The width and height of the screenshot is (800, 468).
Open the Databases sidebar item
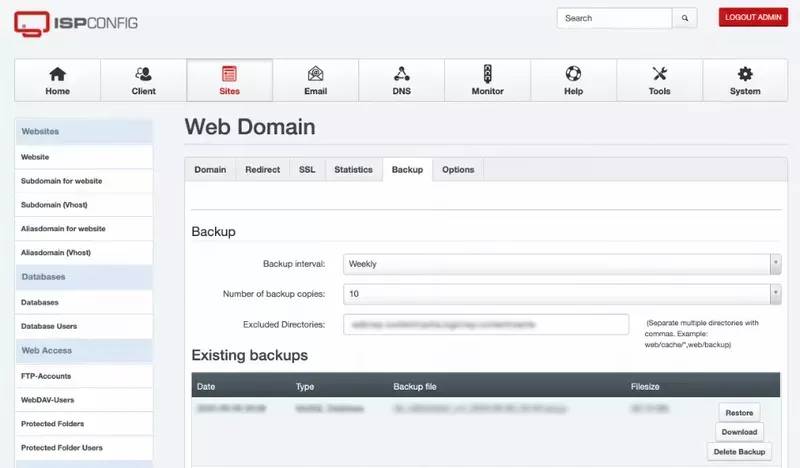click(84, 302)
